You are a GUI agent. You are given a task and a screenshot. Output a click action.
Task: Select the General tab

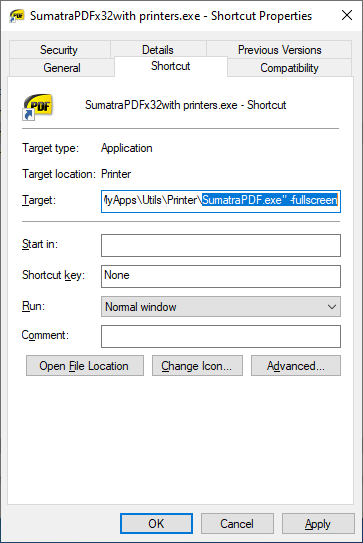tap(62, 68)
